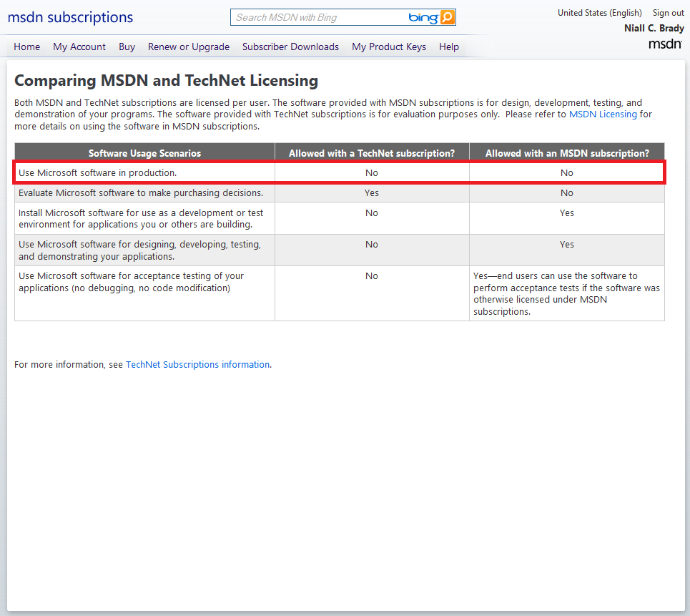The width and height of the screenshot is (690, 616).
Task: Click the cell 'Evaluate Microsoft software to make purchasing decisions.'
Action: pyautogui.click(x=144, y=193)
